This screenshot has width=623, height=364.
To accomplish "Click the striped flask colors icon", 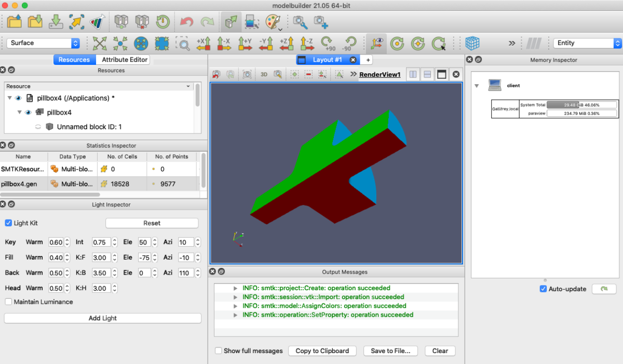I will tap(97, 22).
